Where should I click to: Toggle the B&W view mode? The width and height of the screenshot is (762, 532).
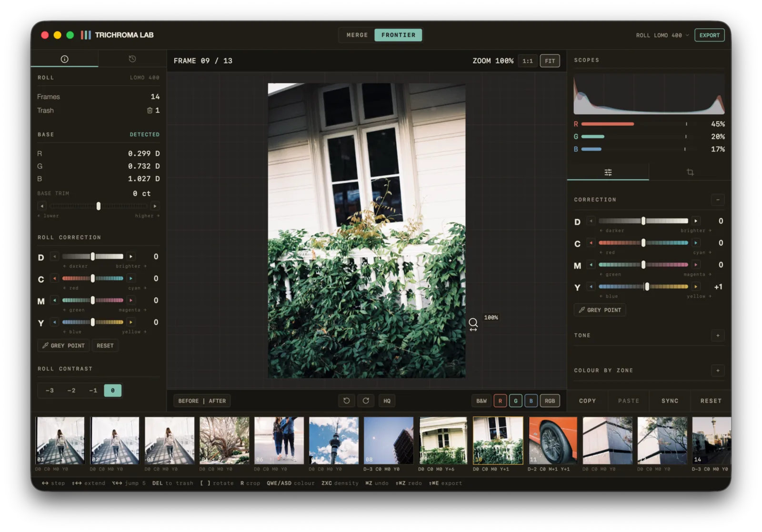click(x=481, y=401)
